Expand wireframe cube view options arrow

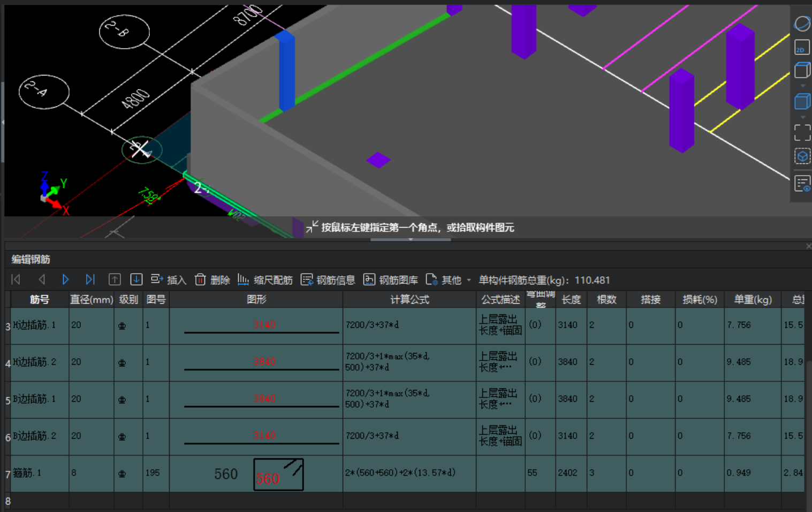(802, 86)
